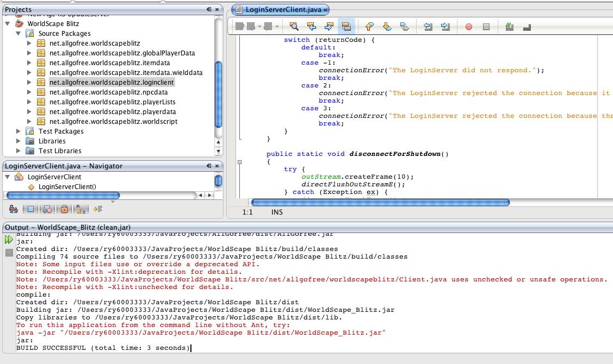Viewport: 613px width, 364px height.
Task: Click Navigator scroll right arrow button
Action: [210, 195]
